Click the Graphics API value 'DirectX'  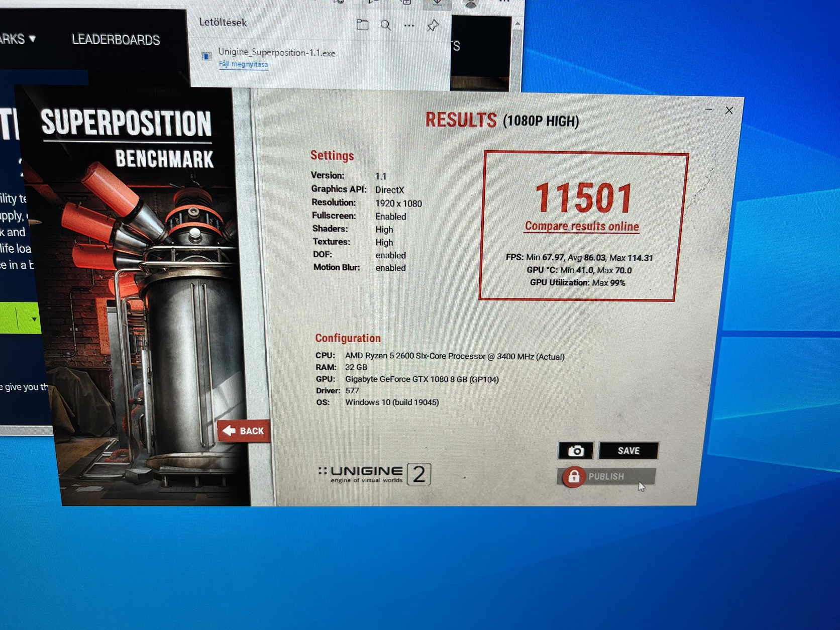click(389, 190)
